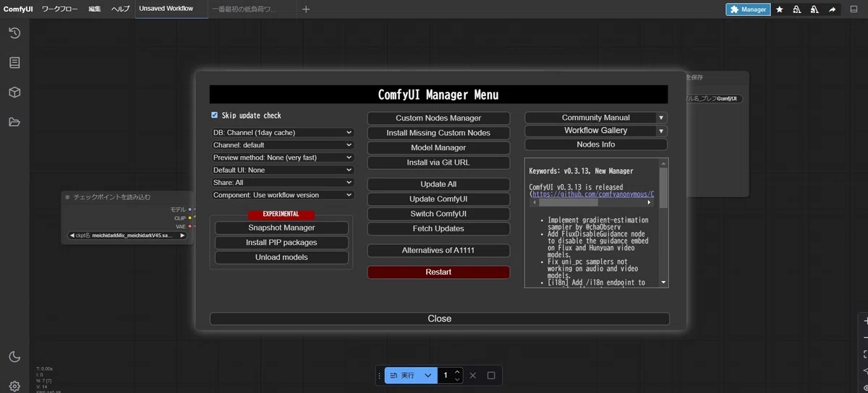Grab the run toolbar drag handle
The width and height of the screenshot is (868, 393).
click(379, 376)
